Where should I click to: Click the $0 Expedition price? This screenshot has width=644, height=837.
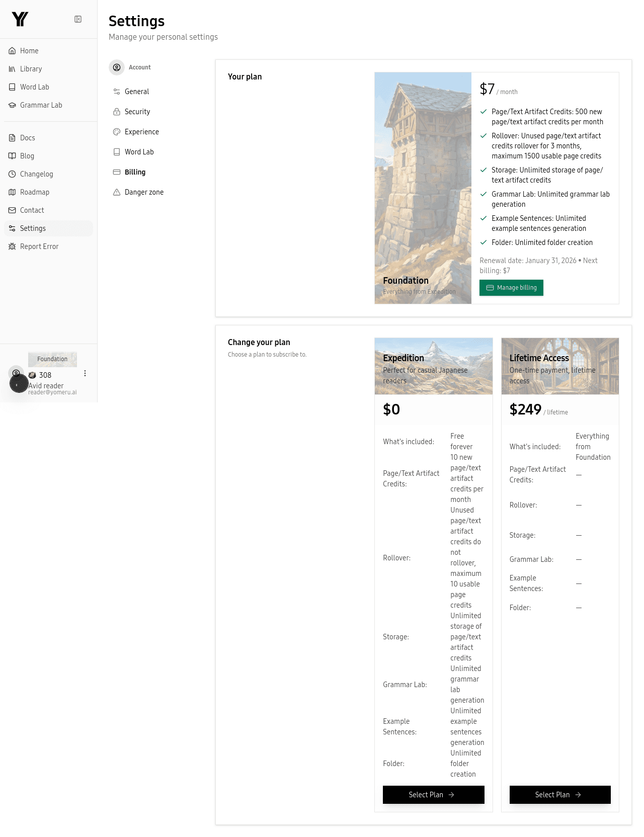[x=391, y=409]
